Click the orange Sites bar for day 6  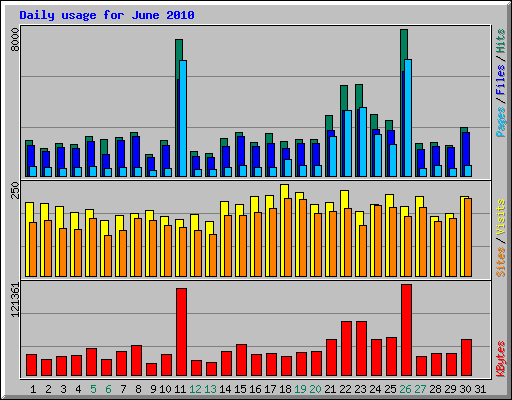point(108,256)
